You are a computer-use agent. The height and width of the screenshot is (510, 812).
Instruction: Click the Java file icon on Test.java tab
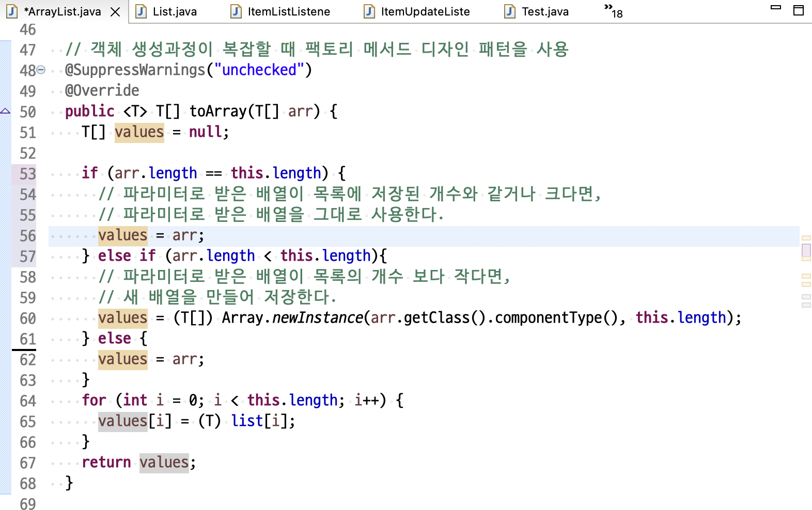[510, 11]
